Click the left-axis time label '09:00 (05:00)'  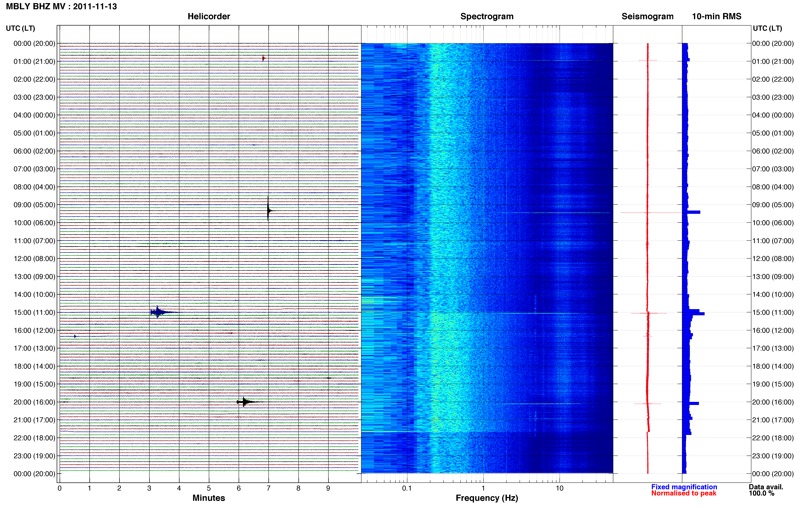click(34, 205)
